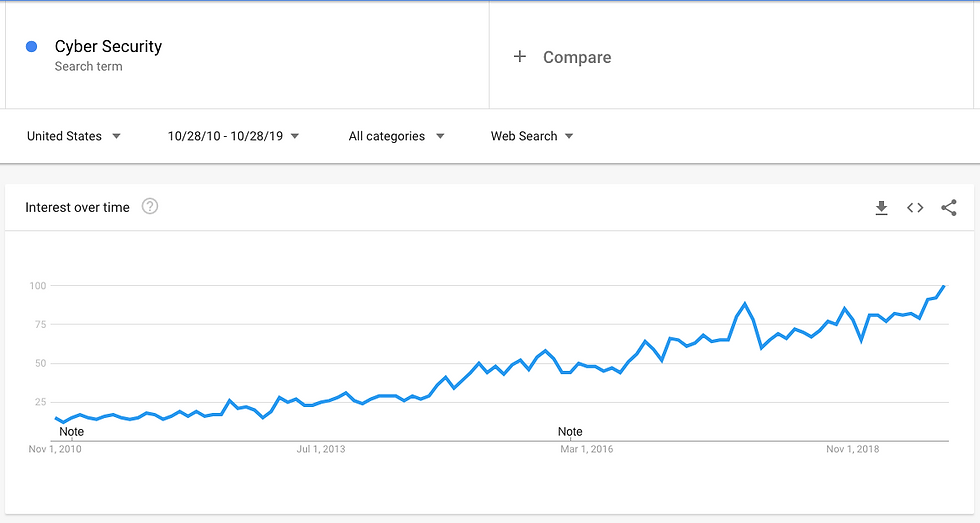Download the Interest over time data
The height and width of the screenshot is (523, 980).
881,207
